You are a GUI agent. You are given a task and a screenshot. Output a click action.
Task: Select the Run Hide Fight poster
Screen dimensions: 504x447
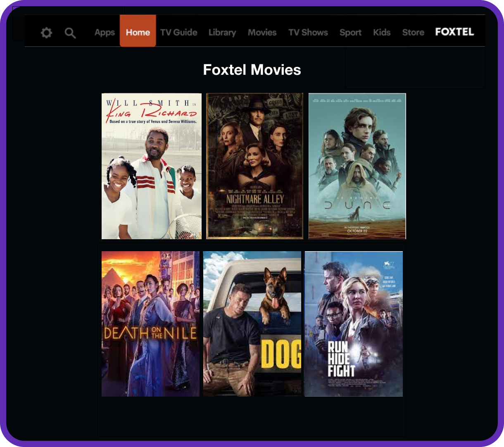click(353, 323)
